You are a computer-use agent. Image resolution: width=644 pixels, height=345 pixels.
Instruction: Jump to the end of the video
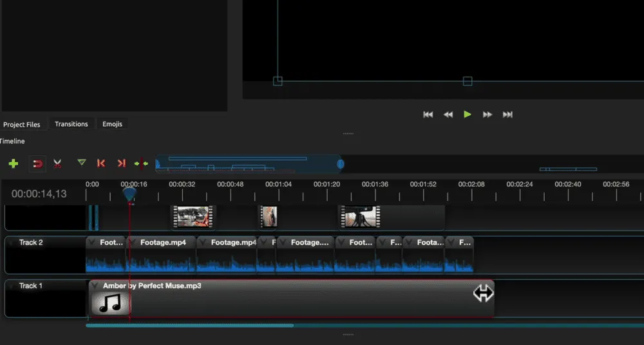[507, 115]
